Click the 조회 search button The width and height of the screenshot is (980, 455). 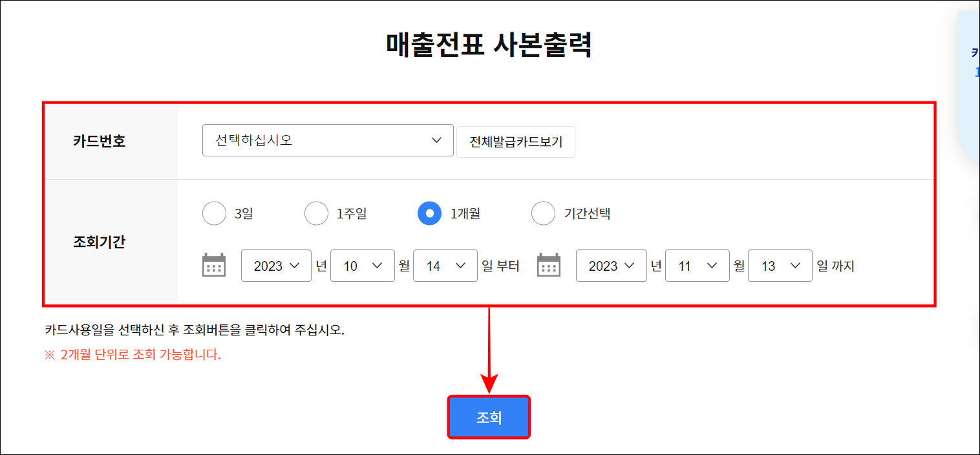coord(489,416)
